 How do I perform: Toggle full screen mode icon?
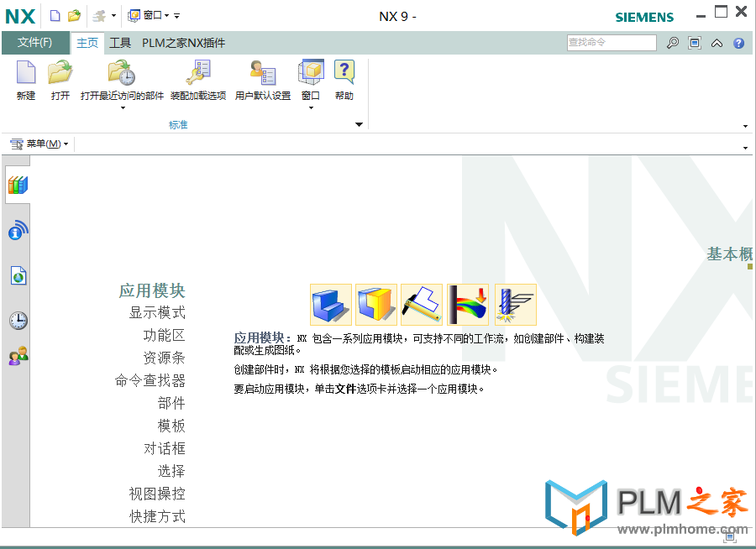click(695, 43)
